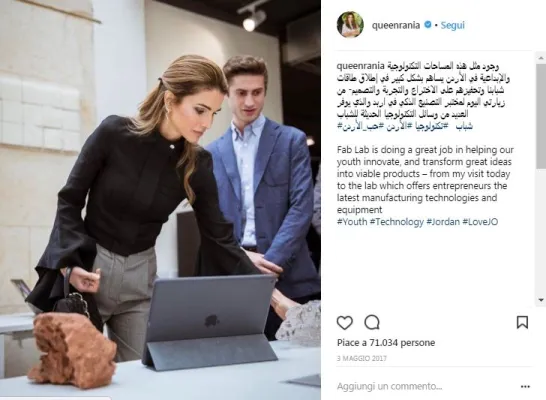The width and height of the screenshot is (546, 400).
Task: Open the #Jordan hashtag
Action: click(443, 222)
